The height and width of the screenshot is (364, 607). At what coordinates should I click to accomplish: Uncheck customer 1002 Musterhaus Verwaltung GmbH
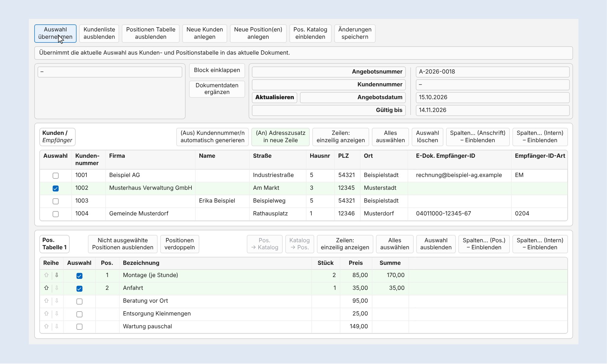[56, 189]
